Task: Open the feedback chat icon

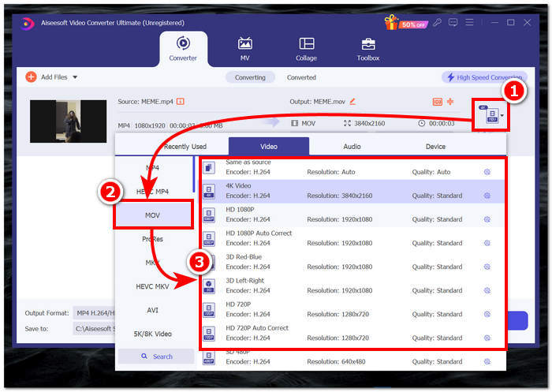Action: pyautogui.click(x=453, y=23)
